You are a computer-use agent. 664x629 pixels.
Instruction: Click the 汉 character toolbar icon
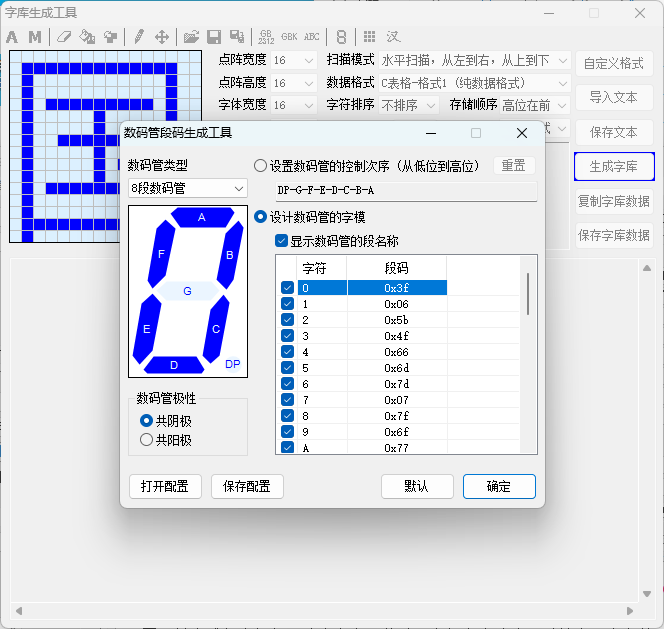[393, 37]
